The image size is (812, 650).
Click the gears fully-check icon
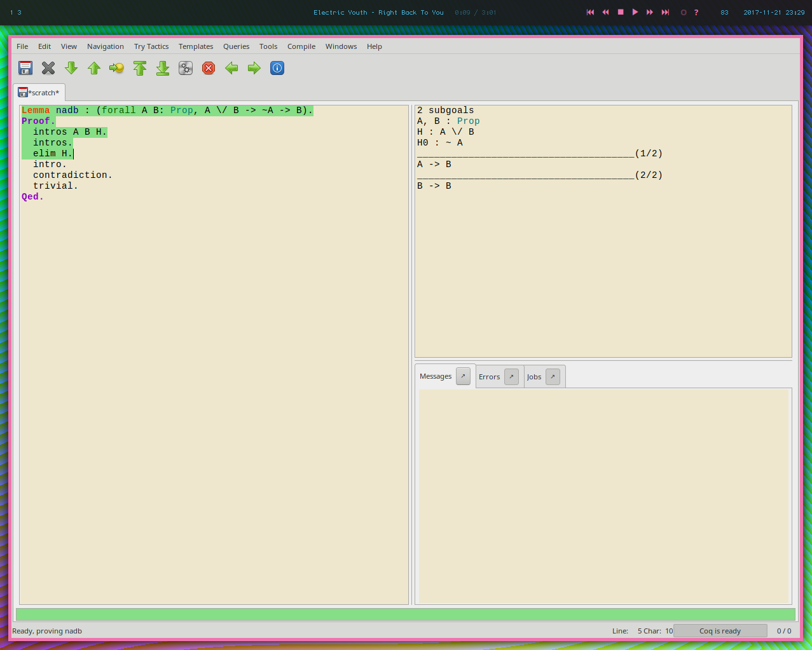click(186, 68)
